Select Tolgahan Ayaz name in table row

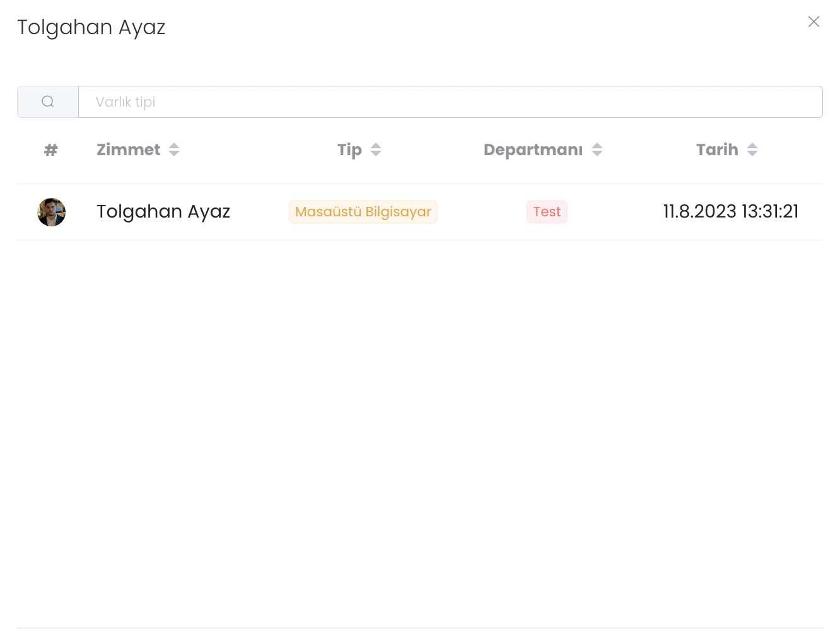(x=163, y=211)
